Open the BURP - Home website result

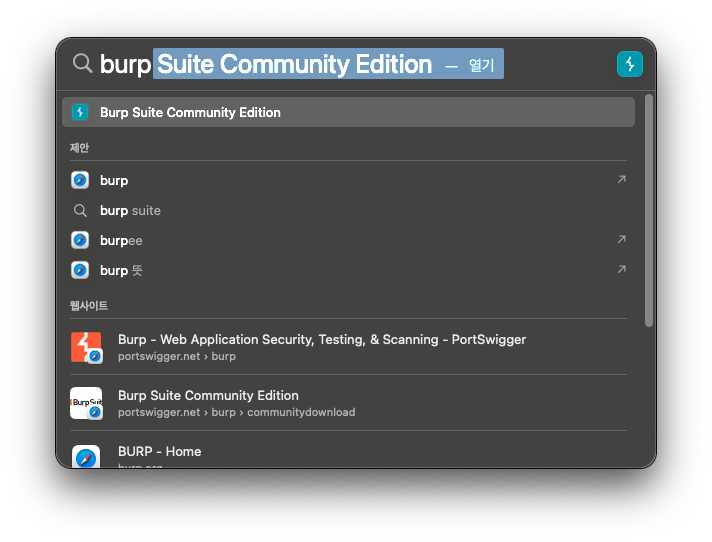[x=160, y=452]
